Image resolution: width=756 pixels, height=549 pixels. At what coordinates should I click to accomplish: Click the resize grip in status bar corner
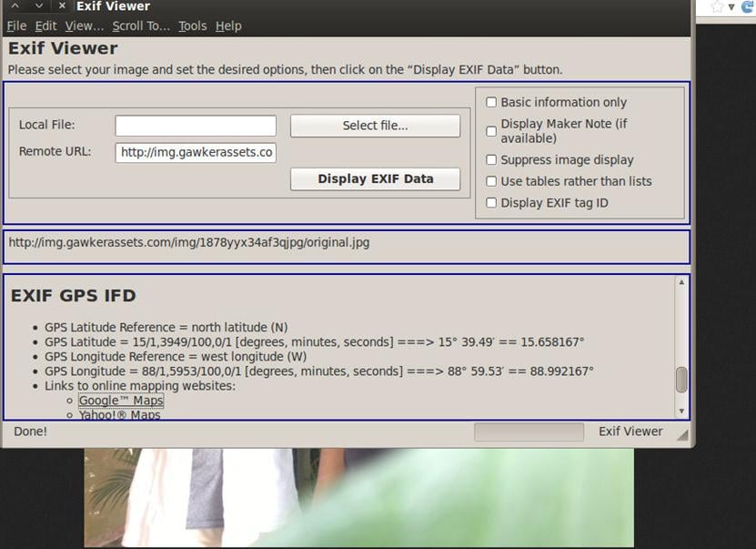click(682, 436)
